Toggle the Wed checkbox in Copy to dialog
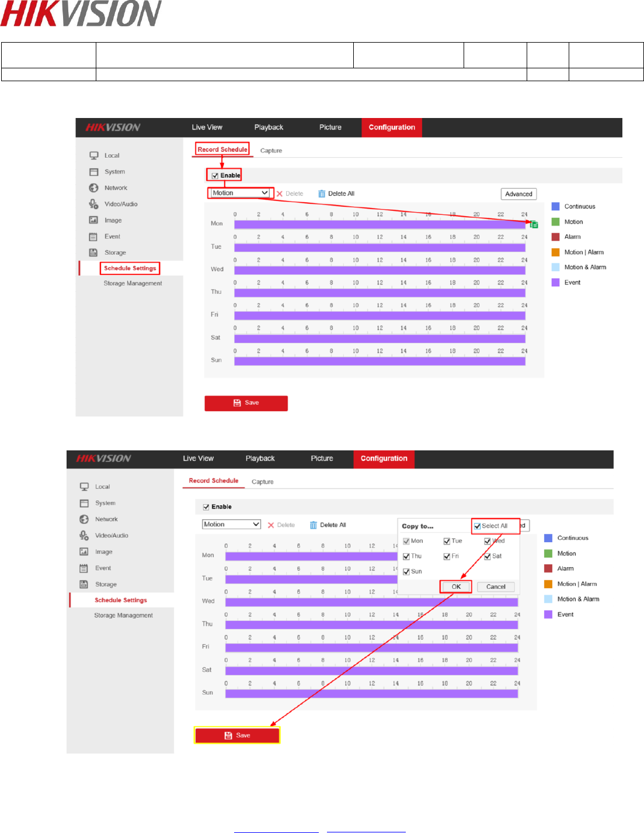The image size is (644, 833). (x=488, y=542)
